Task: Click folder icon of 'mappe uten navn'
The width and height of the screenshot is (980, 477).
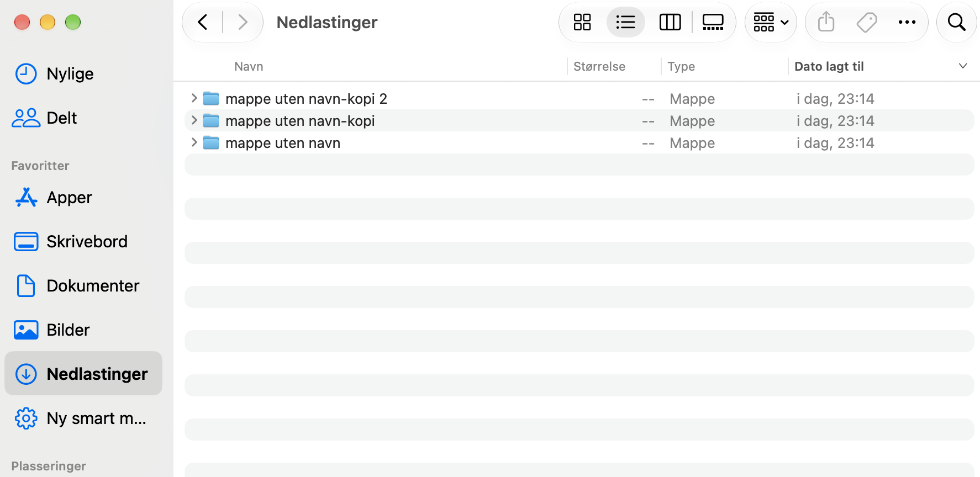Action: click(211, 143)
